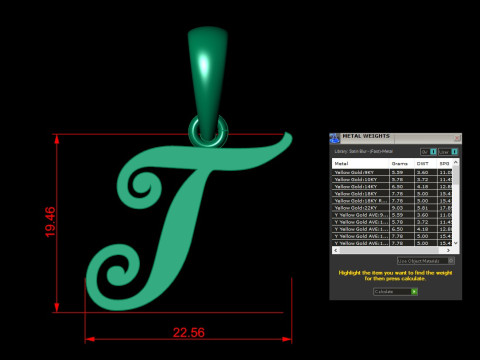The image size is (480, 360).
Task: Click scroll left arrow in metal list
Action: tap(336, 250)
